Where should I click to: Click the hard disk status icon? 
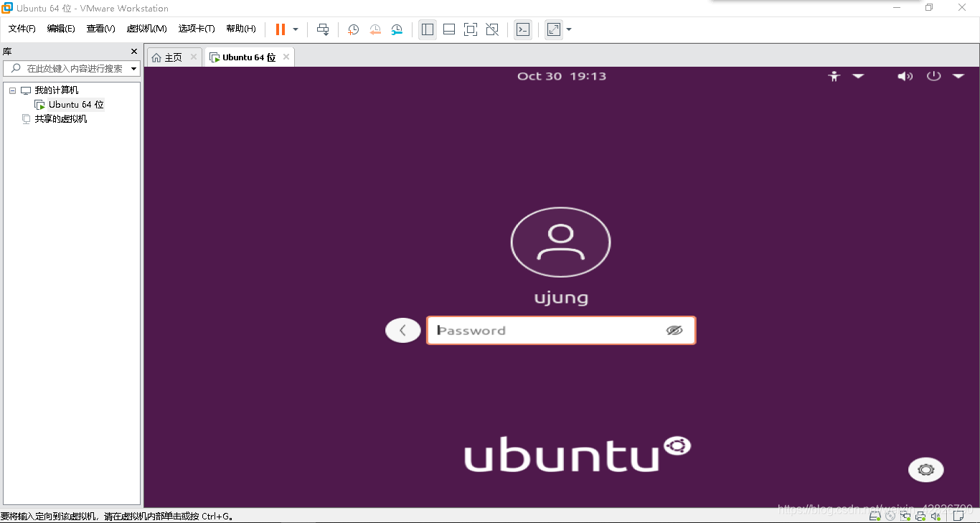[x=875, y=516]
